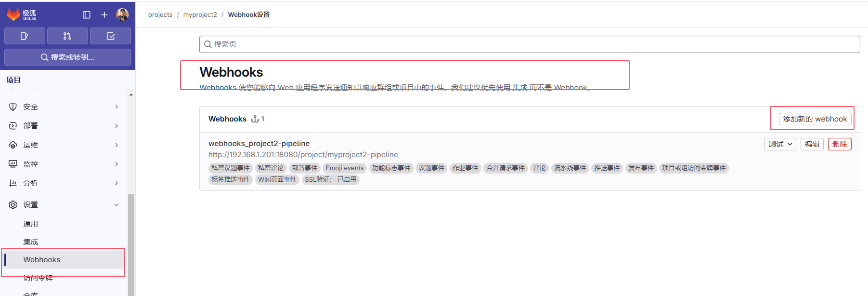Open the create new plus menu
The width and height of the screenshot is (868, 296).
coord(104,15)
